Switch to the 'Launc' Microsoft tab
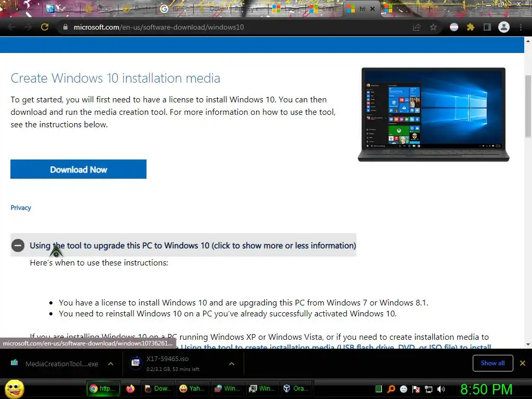 [x=286, y=9]
